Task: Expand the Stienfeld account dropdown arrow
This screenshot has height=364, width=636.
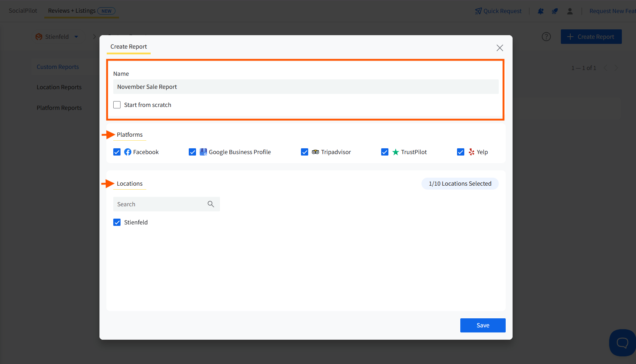Action: [76, 37]
